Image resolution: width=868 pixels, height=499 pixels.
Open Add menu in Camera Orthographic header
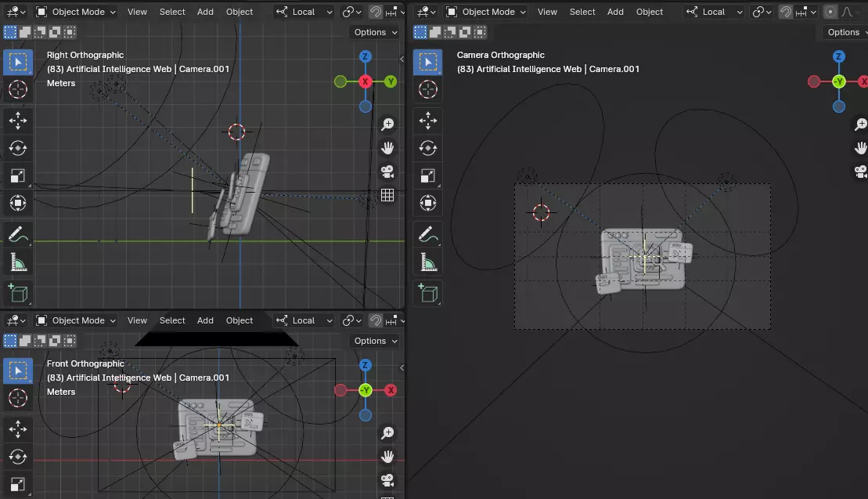(x=615, y=12)
